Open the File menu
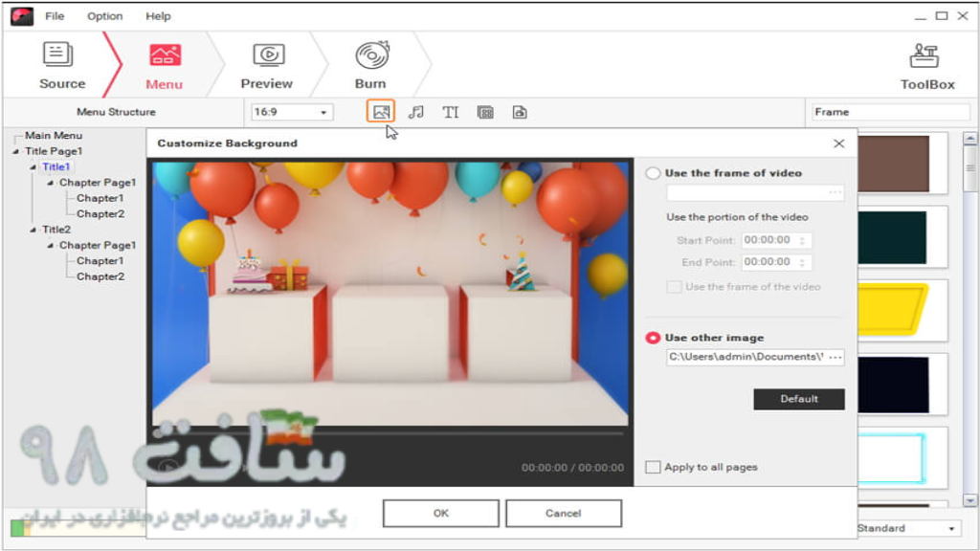This screenshot has width=980, height=551. (55, 16)
